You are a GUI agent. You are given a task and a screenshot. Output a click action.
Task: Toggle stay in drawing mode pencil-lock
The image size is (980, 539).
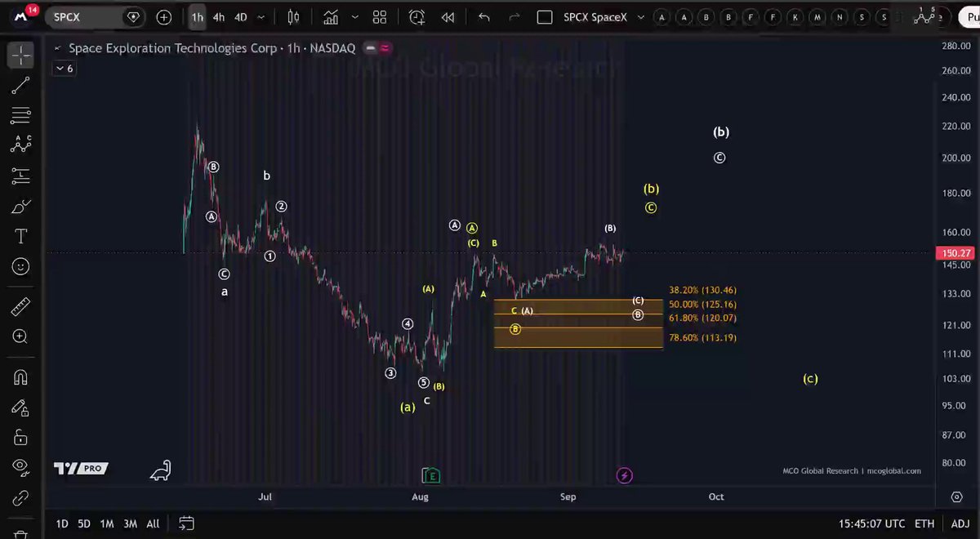(x=20, y=408)
